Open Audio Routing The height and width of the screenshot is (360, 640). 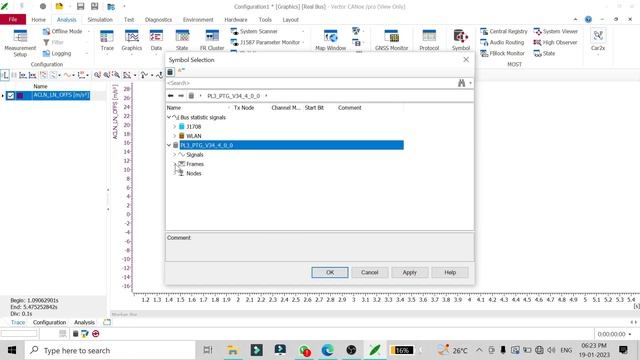click(502, 42)
